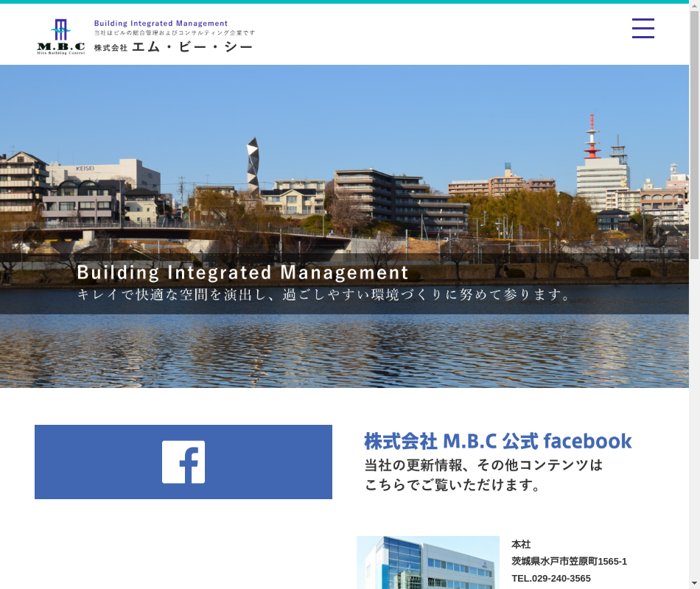This screenshot has width=700, height=589.
Task: Open the 株式会社 M.B.C 公式 facebook heading link
Action: [497, 441]
